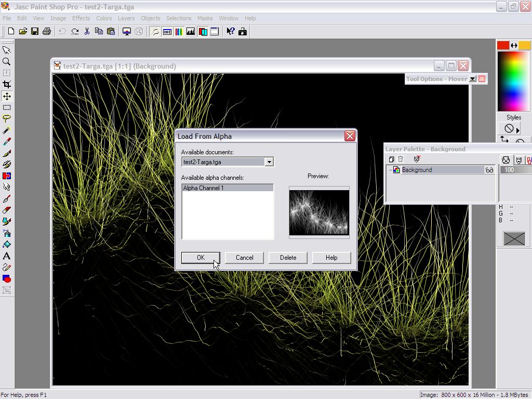
Task: Select the Text tool
Action: pos(7,256)
